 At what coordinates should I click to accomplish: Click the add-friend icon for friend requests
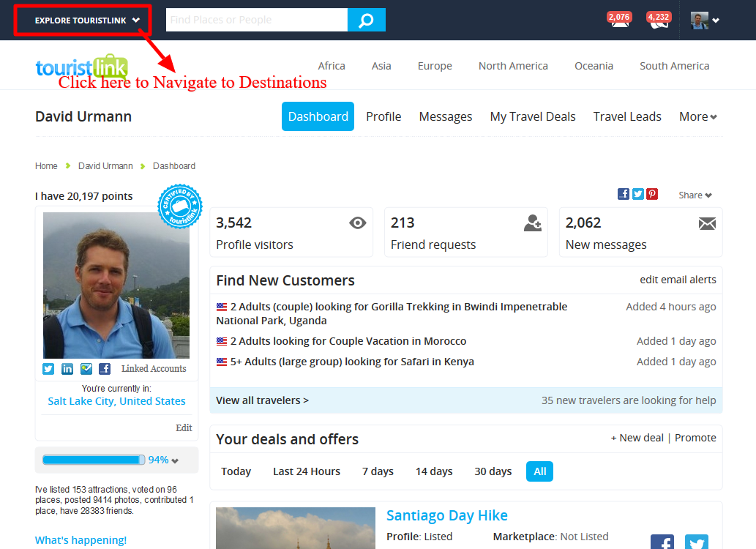(x=533, y=223)
